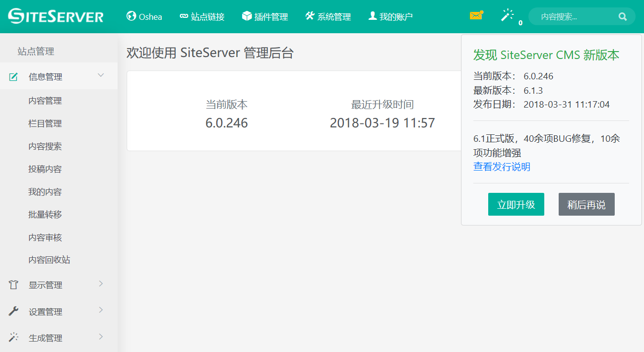
Task: Click the 站点管理 sidebar heading
Action: point(36,51)
